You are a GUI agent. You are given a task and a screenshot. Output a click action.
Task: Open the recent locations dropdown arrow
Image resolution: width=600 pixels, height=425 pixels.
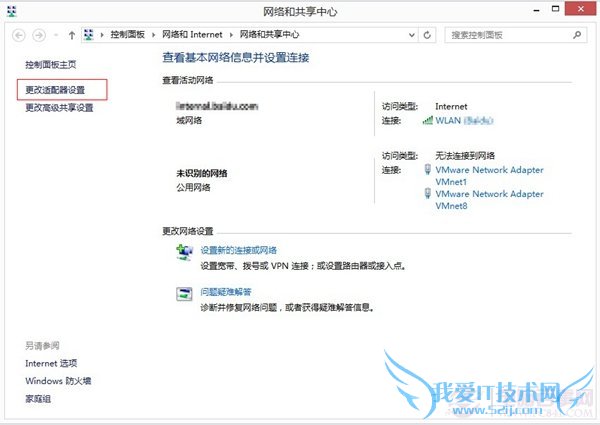[56, 35]
